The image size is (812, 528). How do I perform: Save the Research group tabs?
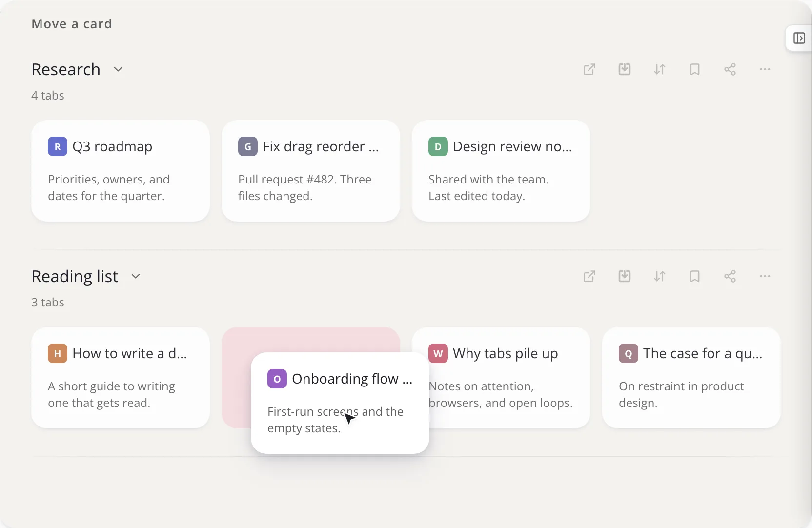pos(625,69)
